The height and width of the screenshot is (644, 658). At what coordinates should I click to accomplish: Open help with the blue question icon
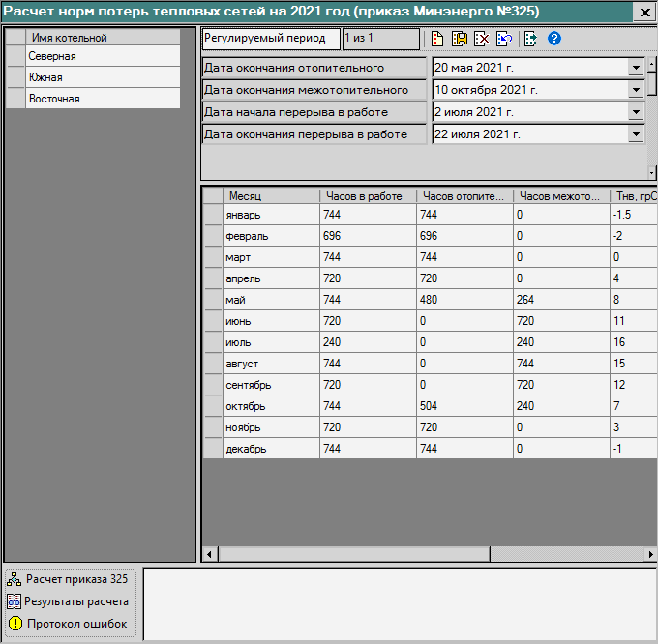pos(554,40)
